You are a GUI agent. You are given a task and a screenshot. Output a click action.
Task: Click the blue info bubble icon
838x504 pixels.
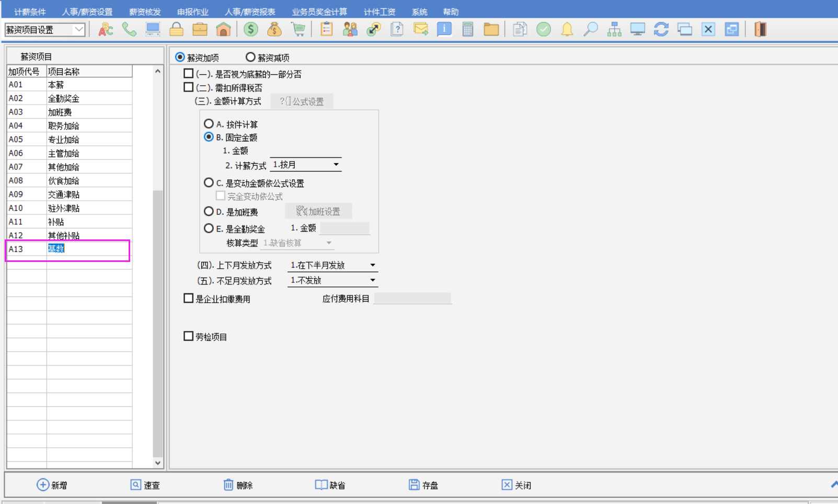click(x=444, y=29)
